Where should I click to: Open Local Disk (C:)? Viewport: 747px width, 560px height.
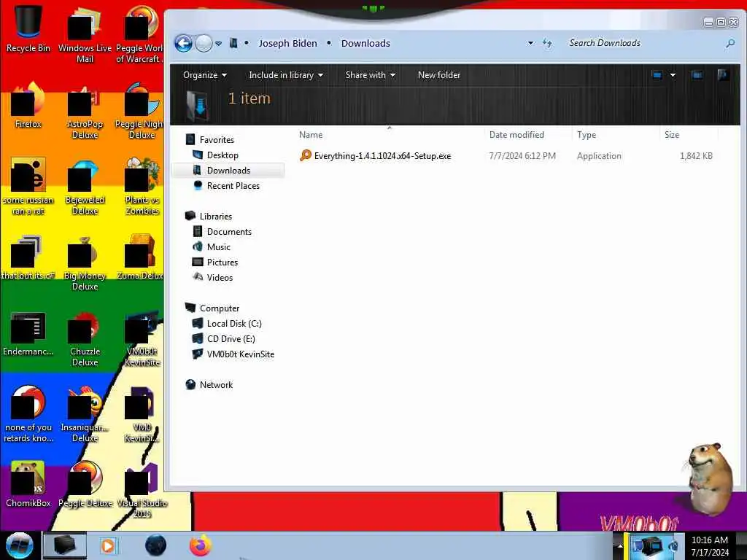point(234,324)
